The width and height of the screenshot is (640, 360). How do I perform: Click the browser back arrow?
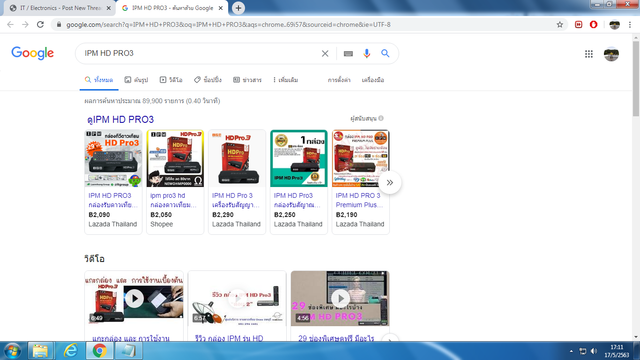point(10,24)
